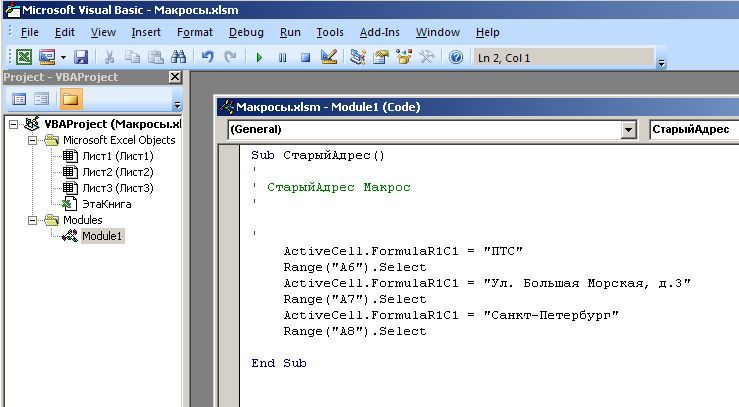Open the View menu
The height and width of the screenshot is (407, 739).
tap(103, 32)
